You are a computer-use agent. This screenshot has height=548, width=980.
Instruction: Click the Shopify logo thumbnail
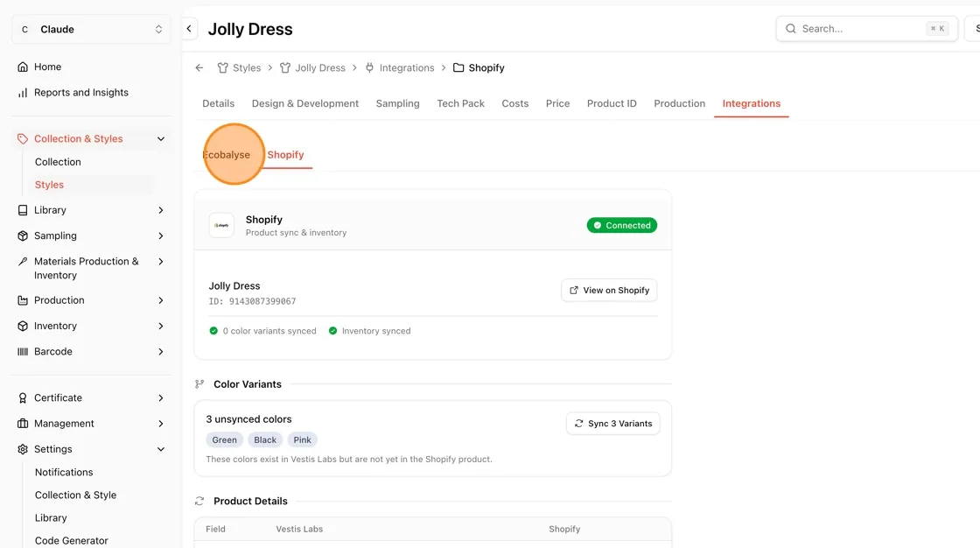(221, 225)
